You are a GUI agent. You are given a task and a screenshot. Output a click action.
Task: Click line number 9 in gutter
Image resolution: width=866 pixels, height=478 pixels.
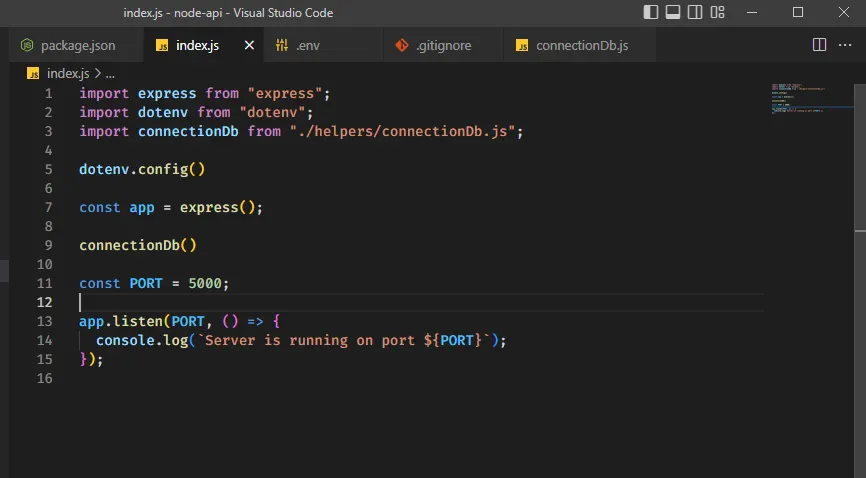[x=49, y=245]
